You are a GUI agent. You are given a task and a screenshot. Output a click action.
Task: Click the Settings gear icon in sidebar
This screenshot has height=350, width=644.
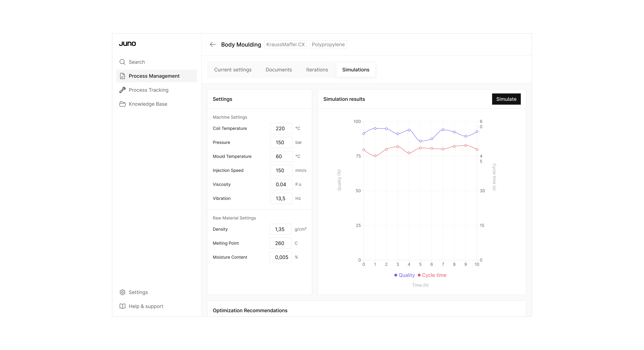pyautogui.click(x=122, y=292)
